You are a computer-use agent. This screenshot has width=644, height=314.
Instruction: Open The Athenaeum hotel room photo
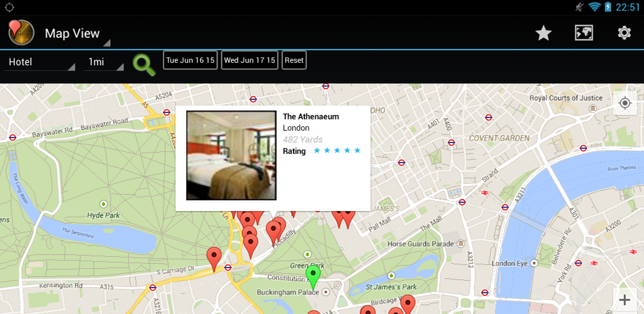pos(231,155)
